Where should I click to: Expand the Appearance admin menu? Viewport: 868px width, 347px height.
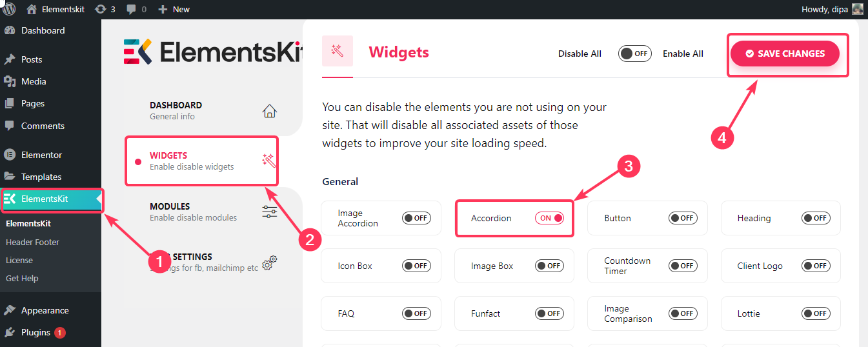coord(45,310)
